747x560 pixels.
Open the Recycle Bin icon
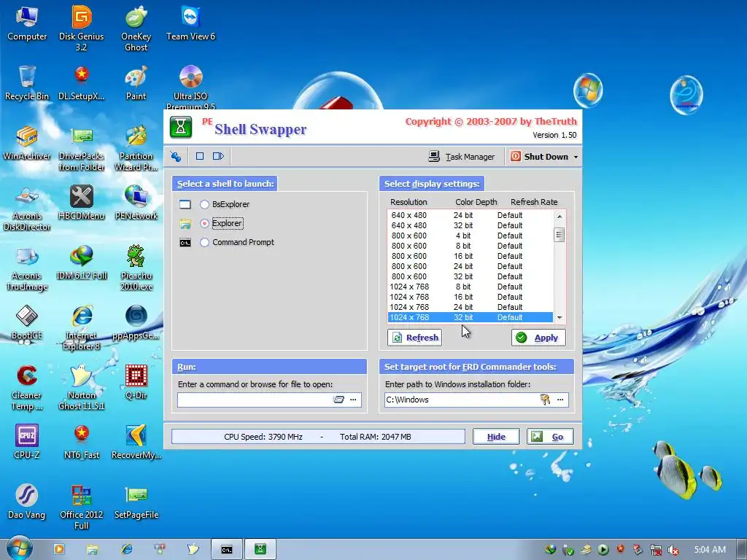(x=27, y=83)
